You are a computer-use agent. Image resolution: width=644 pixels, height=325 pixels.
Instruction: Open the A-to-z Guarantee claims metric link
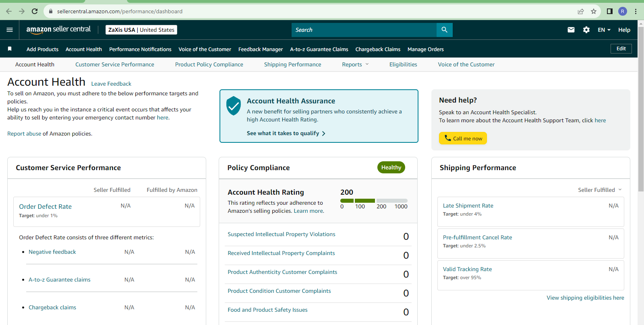coord(60,280)
